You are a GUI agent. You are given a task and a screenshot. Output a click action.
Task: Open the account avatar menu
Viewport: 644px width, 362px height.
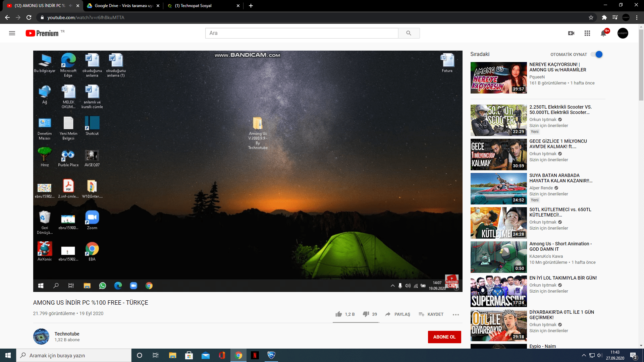click(x=623, y=33)
